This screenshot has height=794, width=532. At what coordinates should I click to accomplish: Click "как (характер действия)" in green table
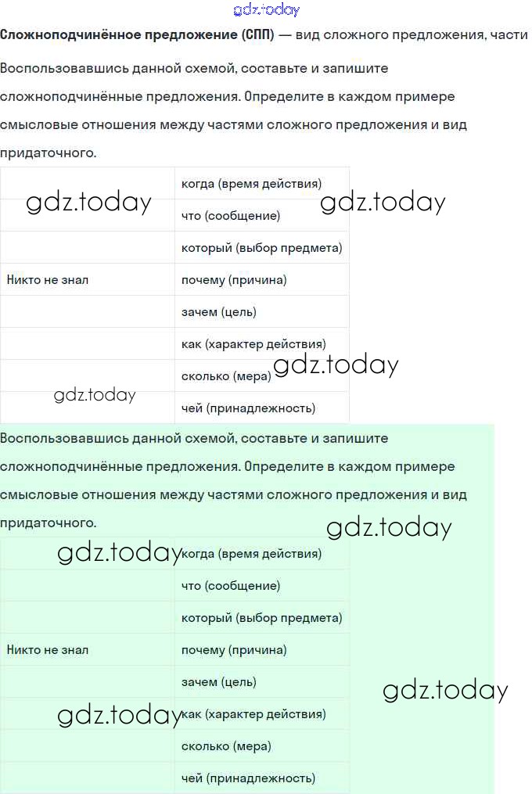point(253,714)
